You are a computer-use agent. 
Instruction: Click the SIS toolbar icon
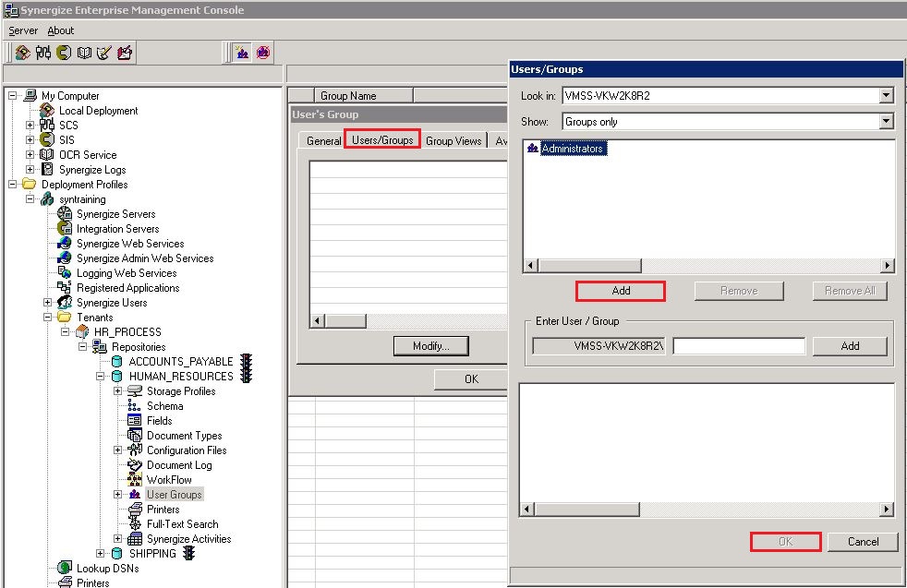(64, 53)
